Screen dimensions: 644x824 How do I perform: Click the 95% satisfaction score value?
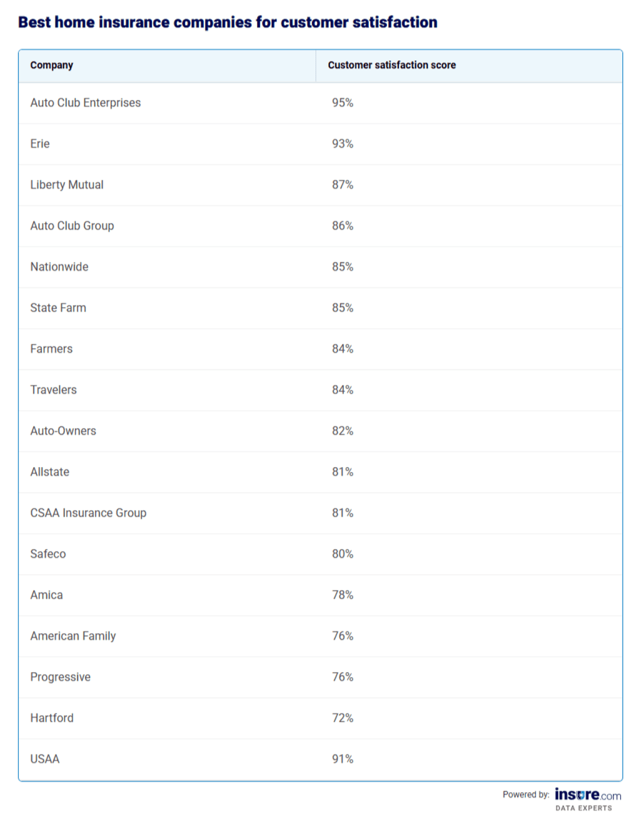tap(342, 103)
